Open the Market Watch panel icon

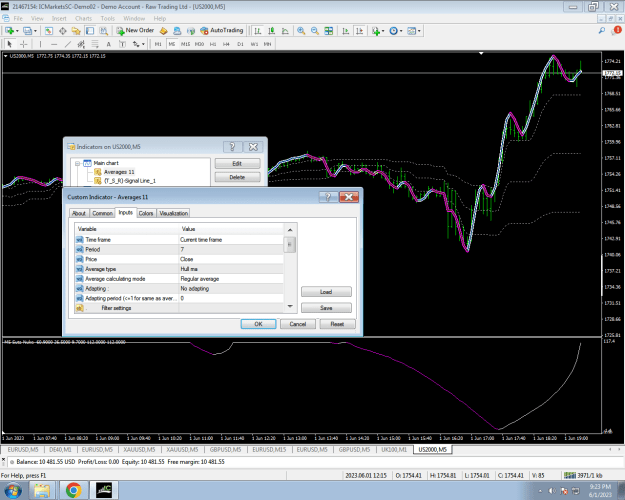coord(49,31)
